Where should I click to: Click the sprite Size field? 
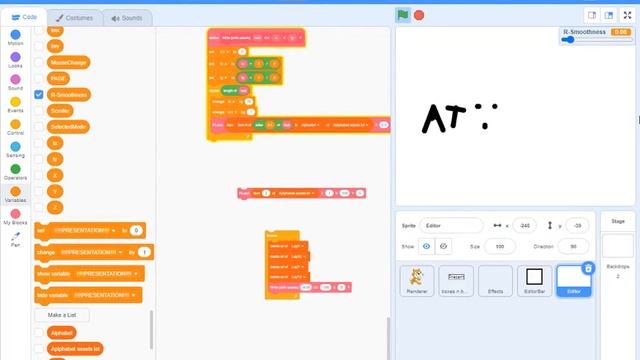tap(500, 247)
